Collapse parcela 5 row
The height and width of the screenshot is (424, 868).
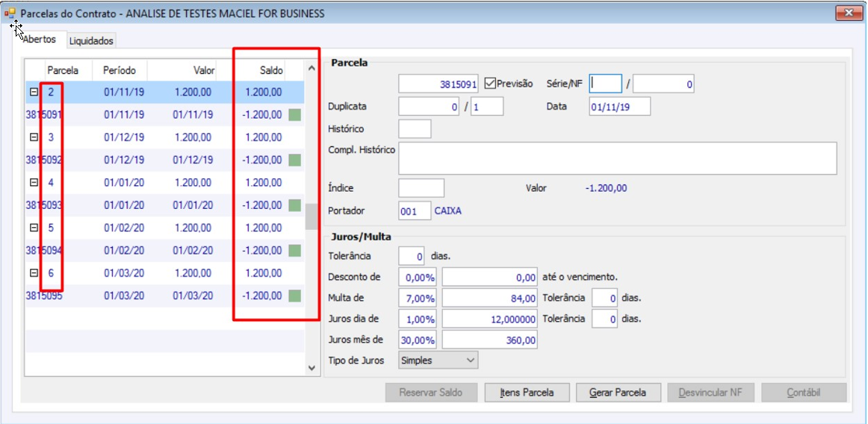[x=34, y=228]
